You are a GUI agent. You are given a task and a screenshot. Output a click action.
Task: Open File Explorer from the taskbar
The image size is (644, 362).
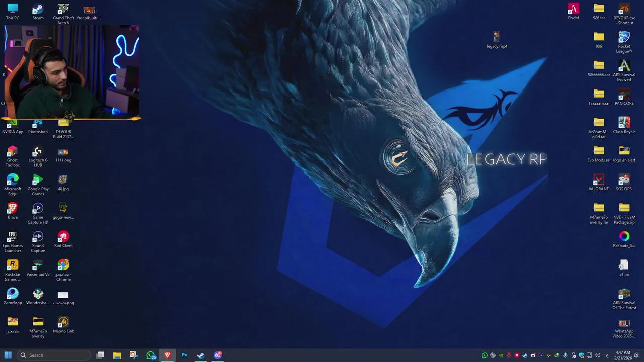coord(117,355)
